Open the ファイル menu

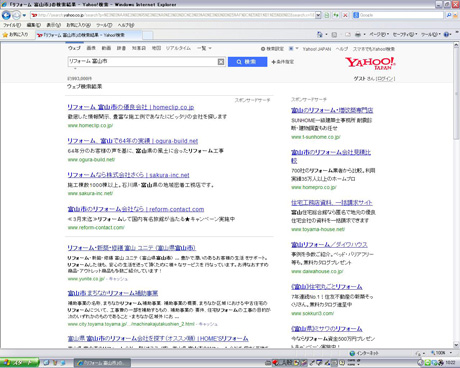(12, 25)
